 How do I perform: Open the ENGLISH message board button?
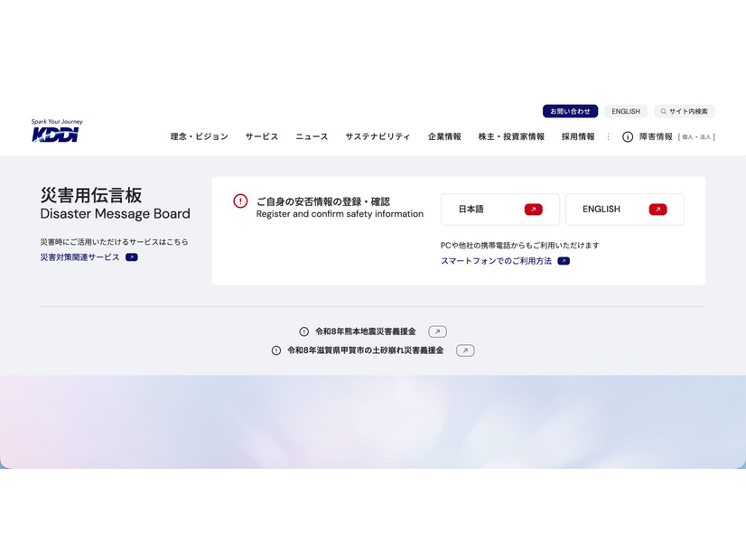(625, 210)
